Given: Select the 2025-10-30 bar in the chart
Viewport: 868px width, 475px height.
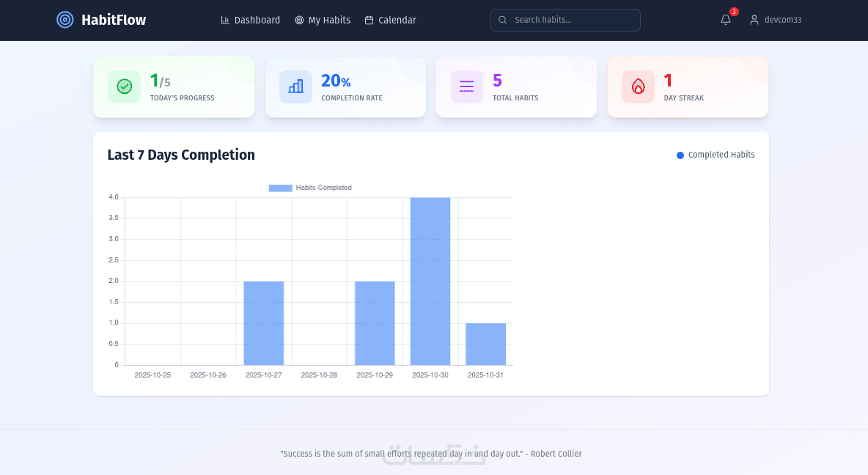Looking at the screenshot, I should coord(430,281).
